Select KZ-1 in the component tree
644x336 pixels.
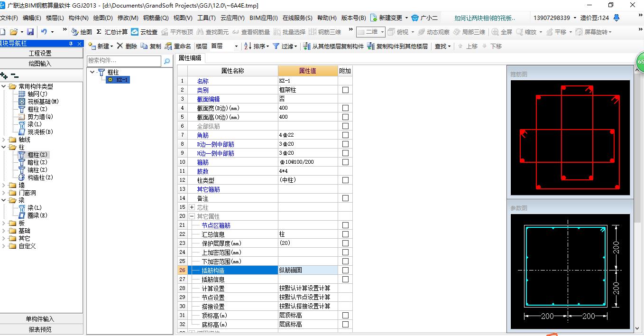[x=122, y=80]
